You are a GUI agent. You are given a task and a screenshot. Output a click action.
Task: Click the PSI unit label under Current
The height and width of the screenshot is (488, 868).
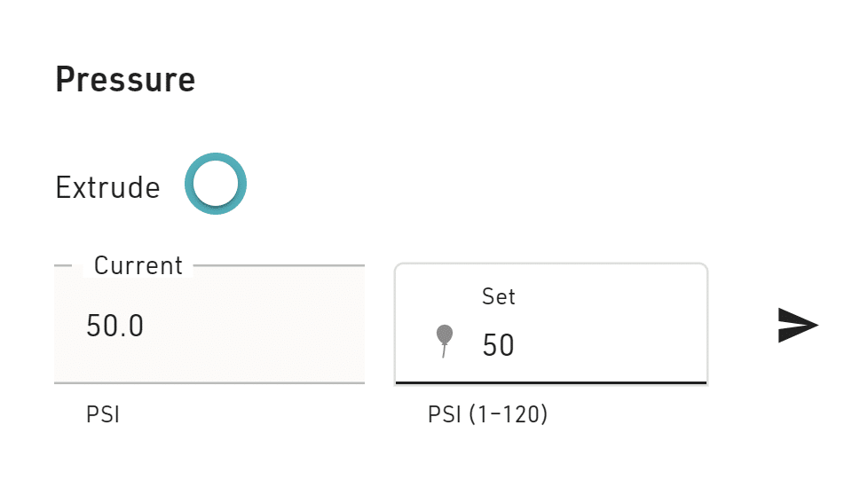(103, 414)
